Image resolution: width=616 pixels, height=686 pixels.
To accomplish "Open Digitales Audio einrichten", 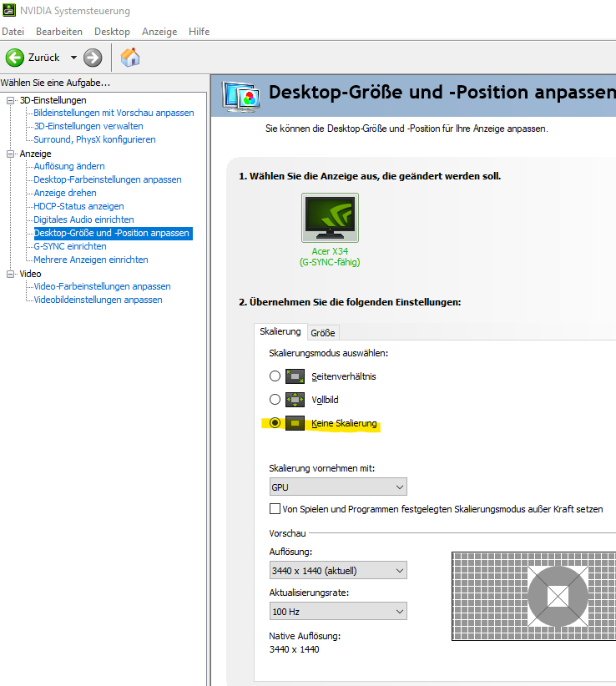I will click(83, 219).
